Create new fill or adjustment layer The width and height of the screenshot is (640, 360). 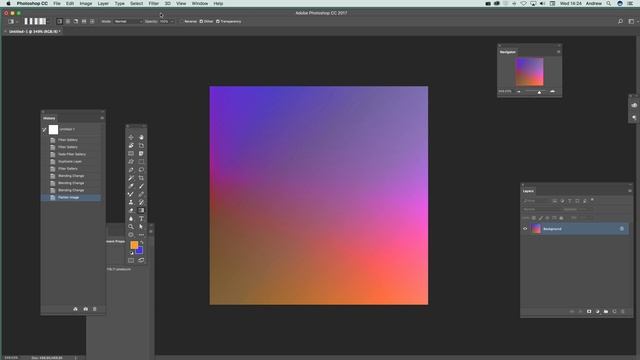(x=598, y=311)
